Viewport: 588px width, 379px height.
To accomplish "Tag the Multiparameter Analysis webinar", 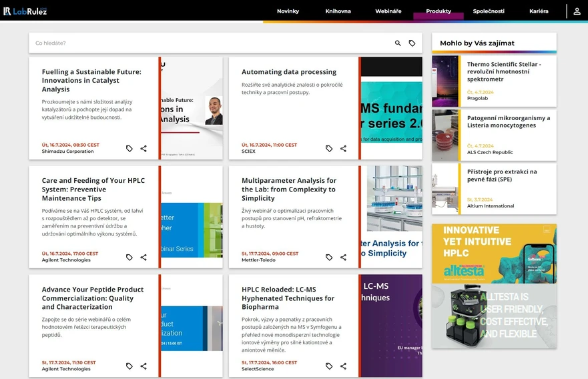I will pyautogui.click(x=329, y=257).
